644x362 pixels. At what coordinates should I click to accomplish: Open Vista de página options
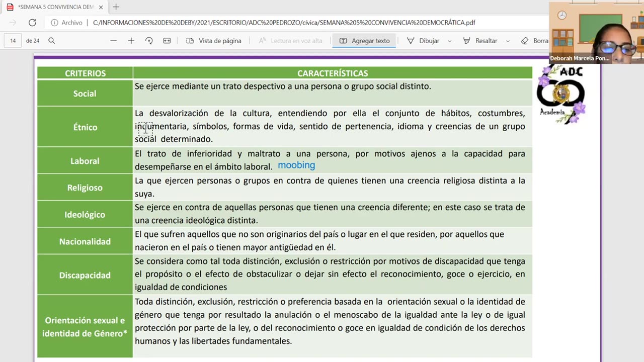[x=214, y=41]
